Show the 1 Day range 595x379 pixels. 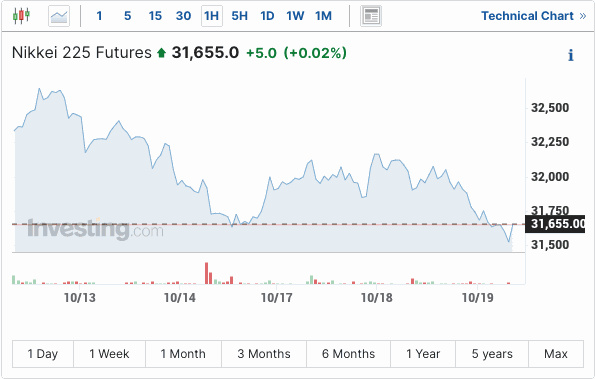43,354
